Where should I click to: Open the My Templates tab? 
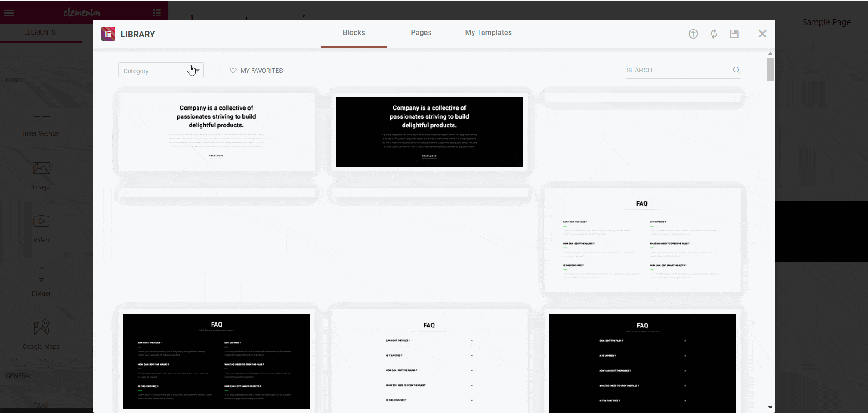pos(488,32)
